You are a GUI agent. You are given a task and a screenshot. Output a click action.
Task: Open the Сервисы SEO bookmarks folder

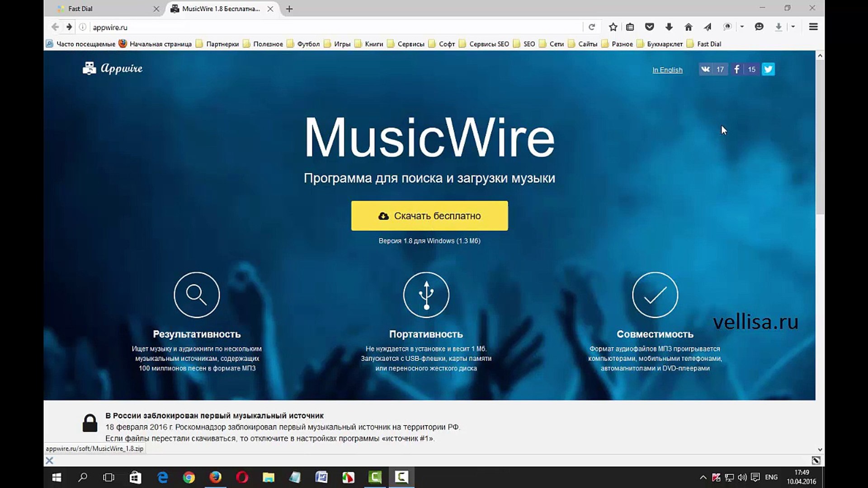click(484, 44)
